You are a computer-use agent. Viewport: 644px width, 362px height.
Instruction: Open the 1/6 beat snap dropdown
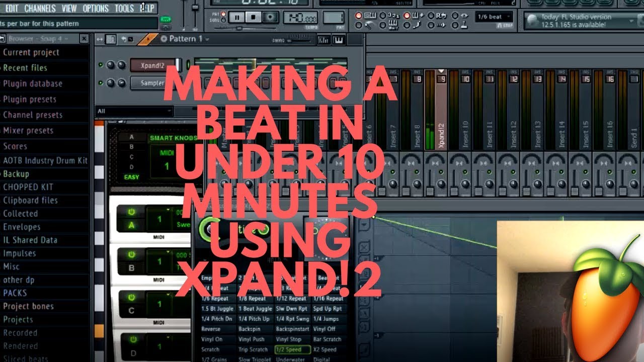point(494,16)
